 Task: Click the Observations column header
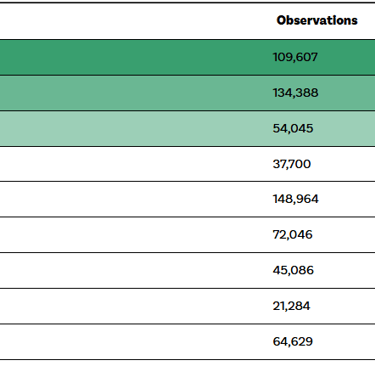pyautogui.click(x=317, y=20)
